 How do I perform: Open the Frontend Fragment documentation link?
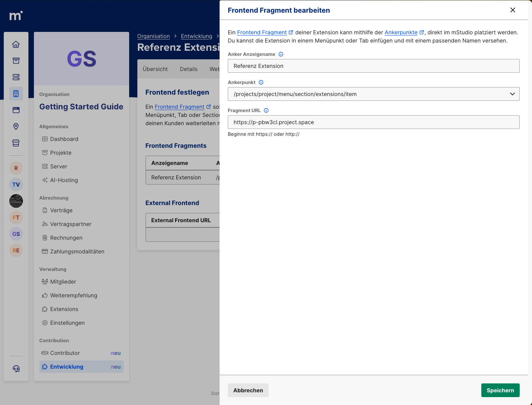pyautogui.click(x=262, y=32)
